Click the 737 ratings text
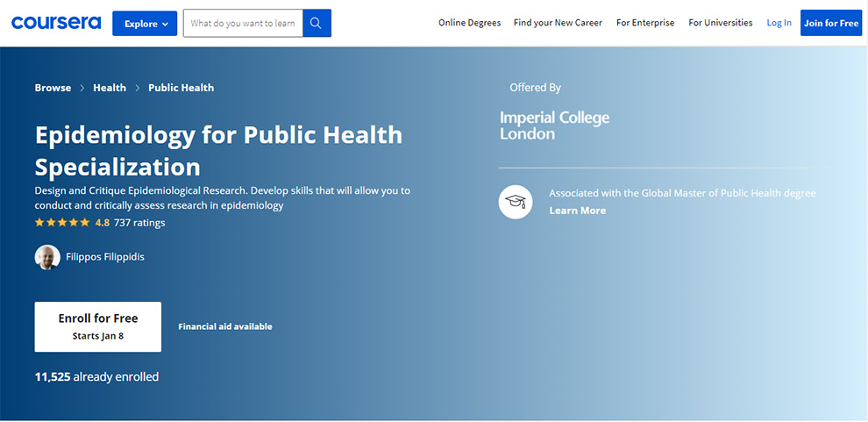The image size is (868, 422). (x=139, y=223)
